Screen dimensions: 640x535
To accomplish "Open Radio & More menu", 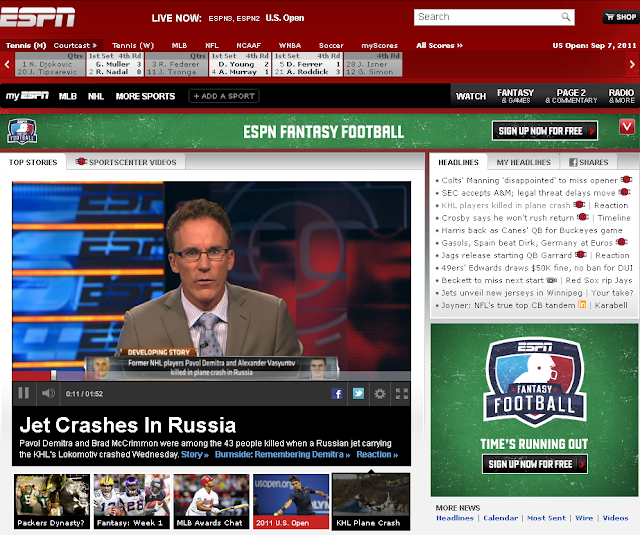I will [x=621, y=96].
